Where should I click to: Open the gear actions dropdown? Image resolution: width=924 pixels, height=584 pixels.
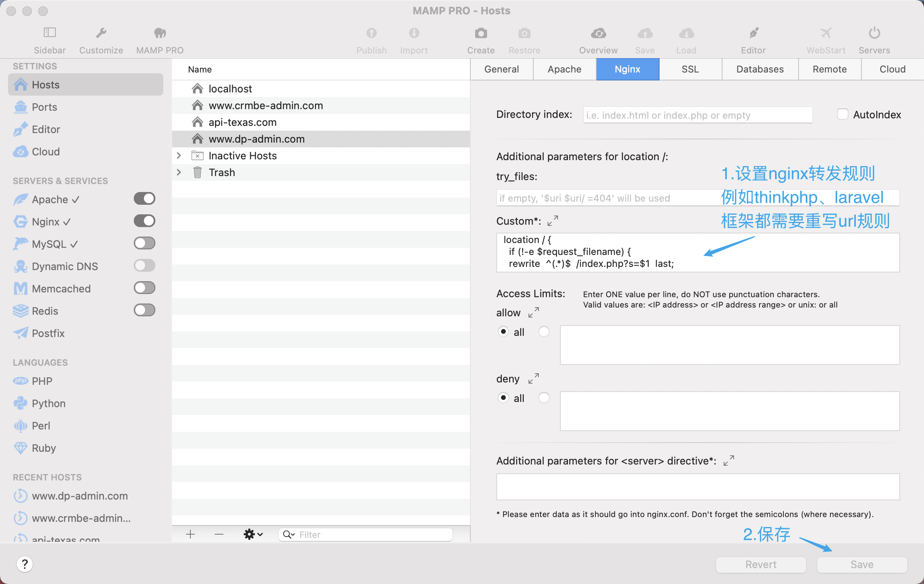pos(253,534)
